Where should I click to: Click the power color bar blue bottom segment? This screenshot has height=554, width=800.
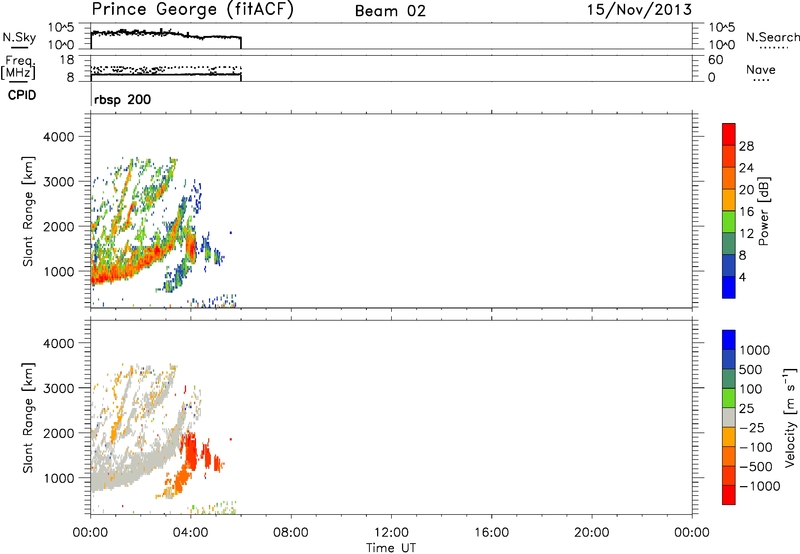pyautogui.click(x=729, y=287)
